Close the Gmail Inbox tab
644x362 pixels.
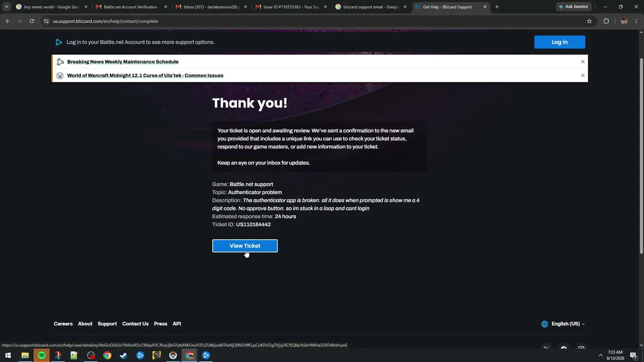point(246,7)
